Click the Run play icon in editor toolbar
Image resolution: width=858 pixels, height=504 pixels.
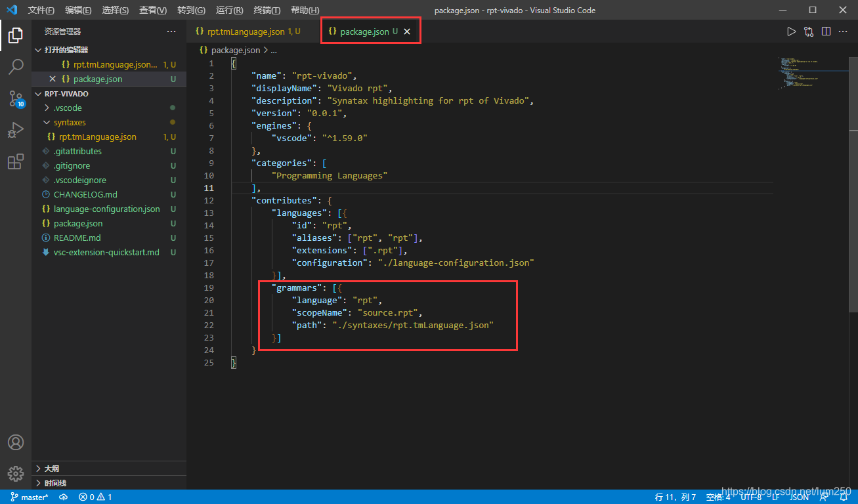791,31
